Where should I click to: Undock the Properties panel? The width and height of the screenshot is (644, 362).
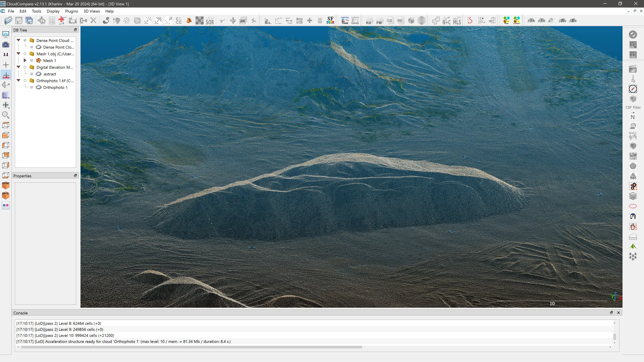75,176
